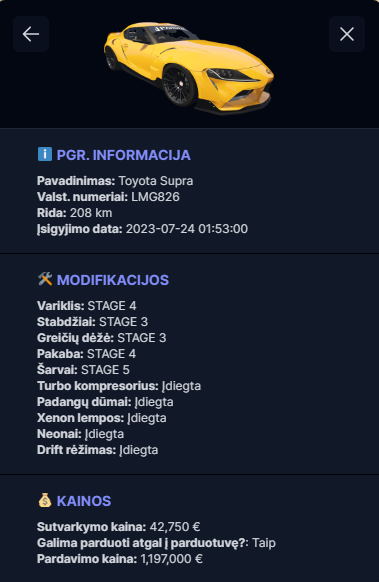Click the Šarvai STAGE 5 row
The height and width of the screenshot is (582, 379).
[84, 370]
